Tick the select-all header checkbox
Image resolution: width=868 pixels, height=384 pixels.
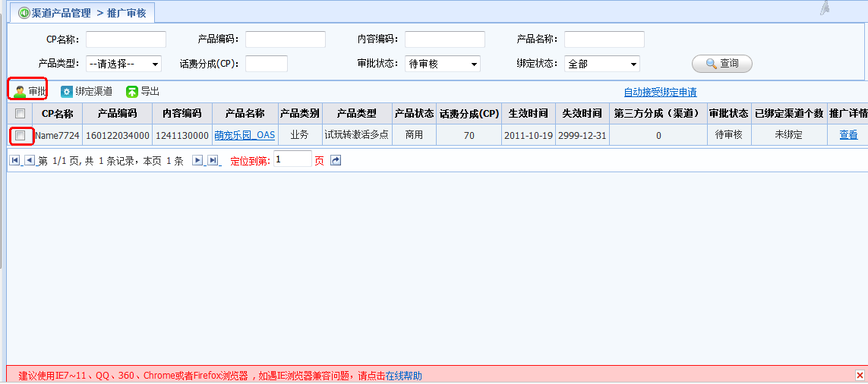click(21, 114)
